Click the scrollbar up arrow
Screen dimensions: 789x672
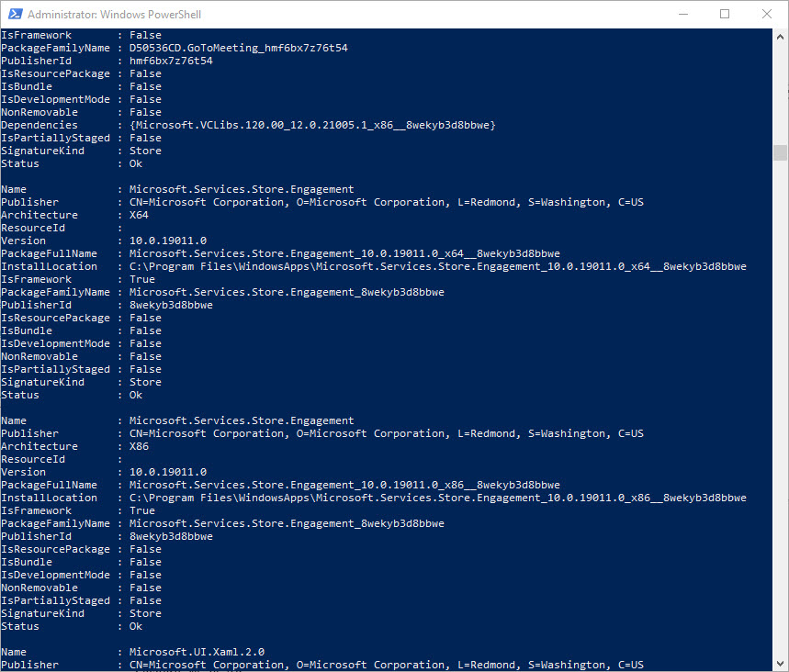click(x=780, y=37)
